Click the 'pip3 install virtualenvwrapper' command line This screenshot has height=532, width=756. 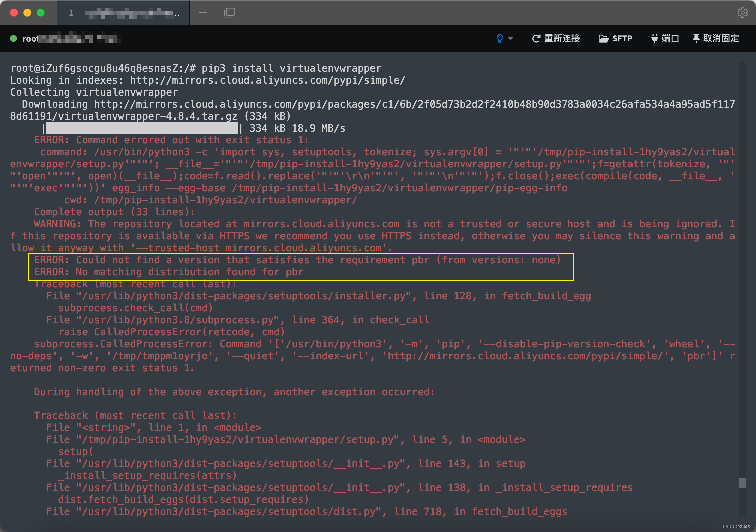pos(196,68)
